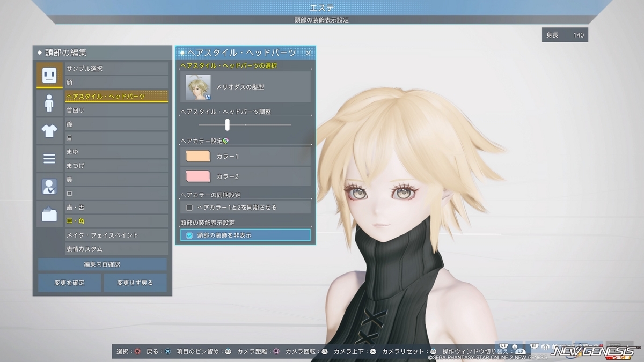Select 耳・角 menu item
Image resolution: width=644 pixels, height=362 pixels.
[116, 221]
